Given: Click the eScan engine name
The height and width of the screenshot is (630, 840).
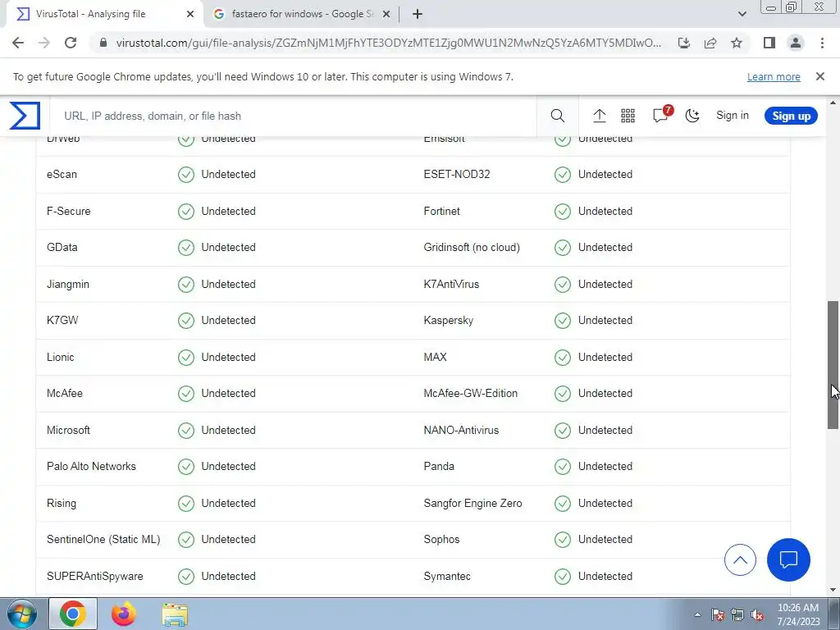Looking at the screenshot, I should 62,174.
